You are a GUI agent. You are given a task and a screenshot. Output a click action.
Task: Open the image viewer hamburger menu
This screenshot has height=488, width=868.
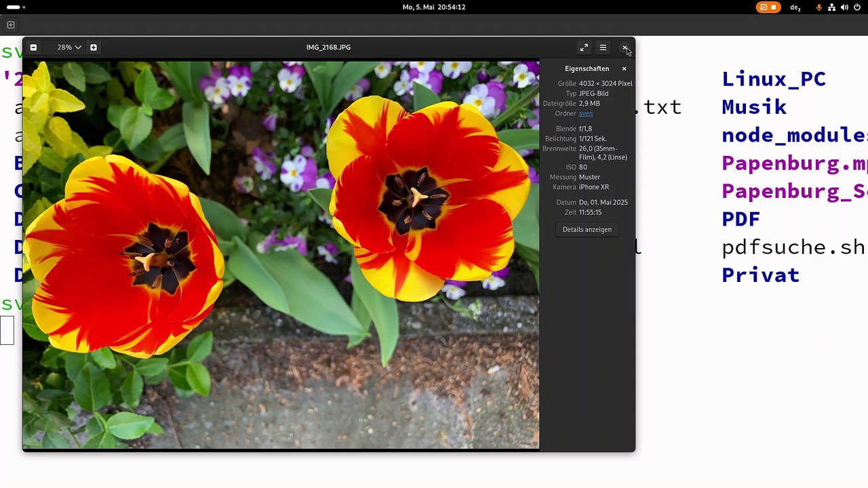click(603, 47)
